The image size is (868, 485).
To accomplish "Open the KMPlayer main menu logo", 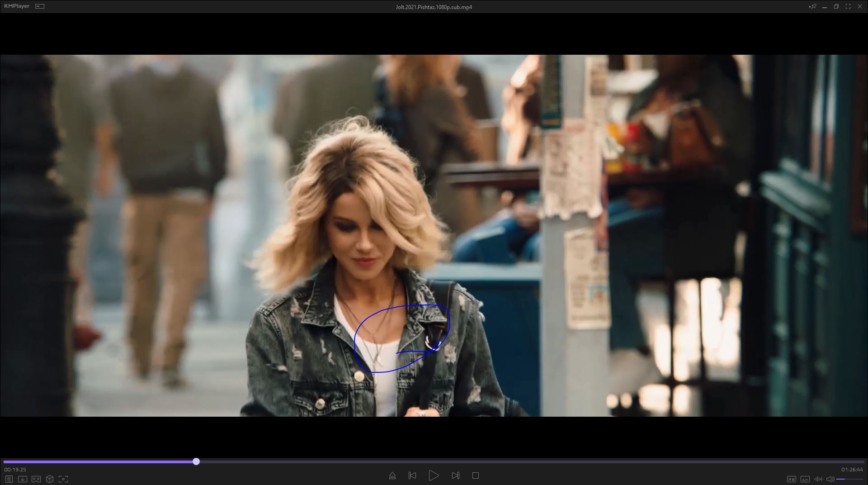I will tap(17, 6).
